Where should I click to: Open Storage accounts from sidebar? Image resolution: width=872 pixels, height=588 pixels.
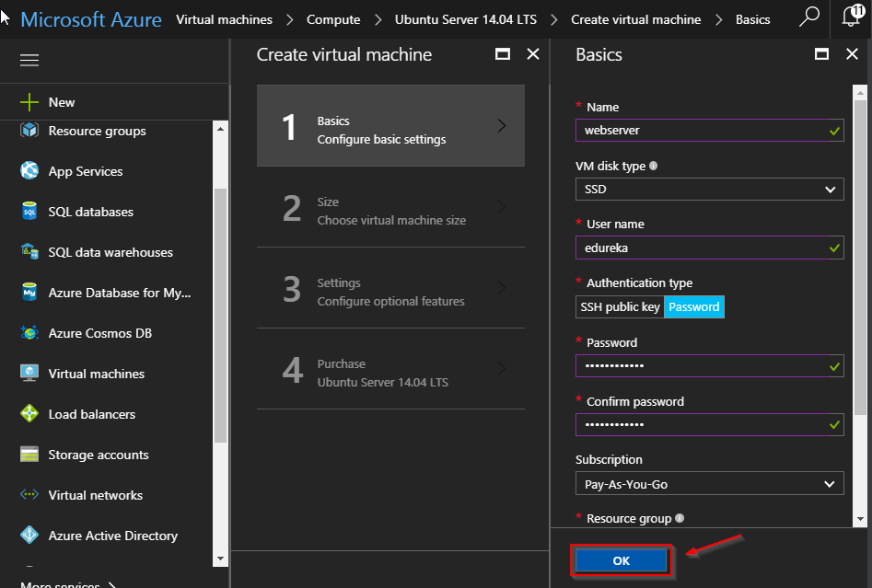[99, 455]
